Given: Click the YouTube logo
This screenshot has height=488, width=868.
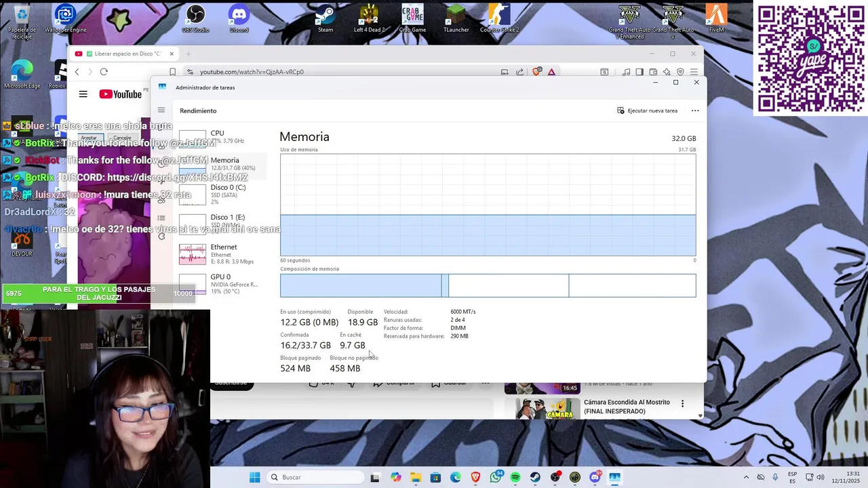Looking at the screenshot, I should [x=121, y=94].
